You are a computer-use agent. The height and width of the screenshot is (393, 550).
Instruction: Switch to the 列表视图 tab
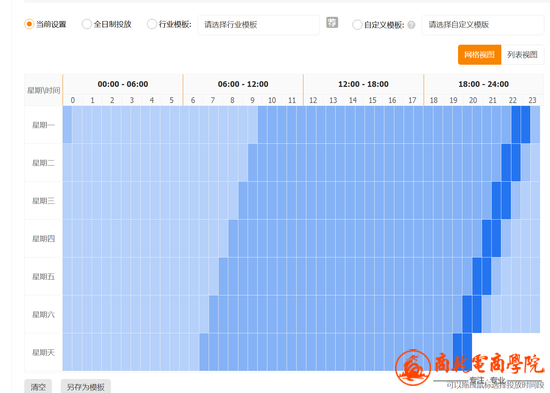(x=522, y=54)
